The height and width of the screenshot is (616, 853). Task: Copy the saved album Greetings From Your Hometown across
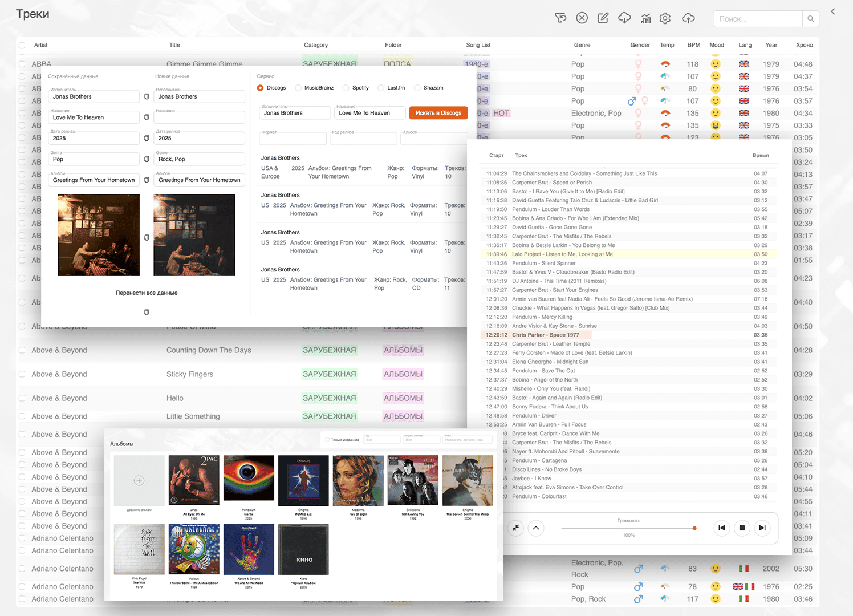(x=147, y=180)
